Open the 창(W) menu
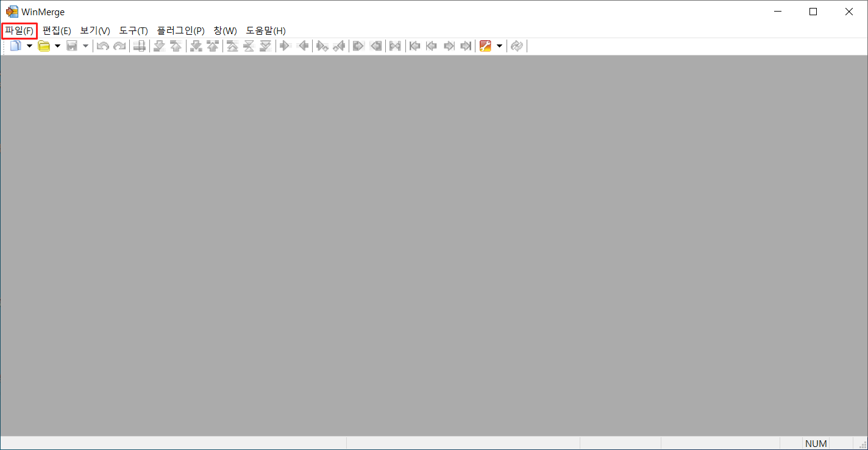The width and height of the screenshot is (868, 450). [x=225, y=30]
